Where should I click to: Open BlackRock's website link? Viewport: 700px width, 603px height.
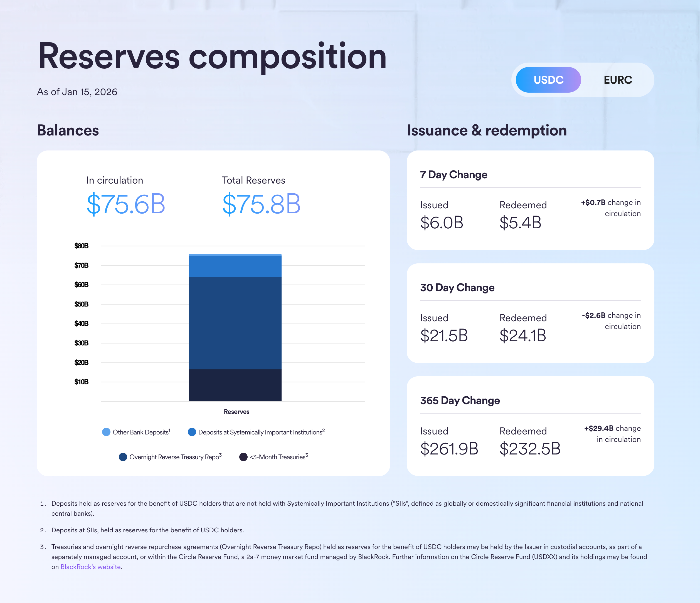click(90, 567)
